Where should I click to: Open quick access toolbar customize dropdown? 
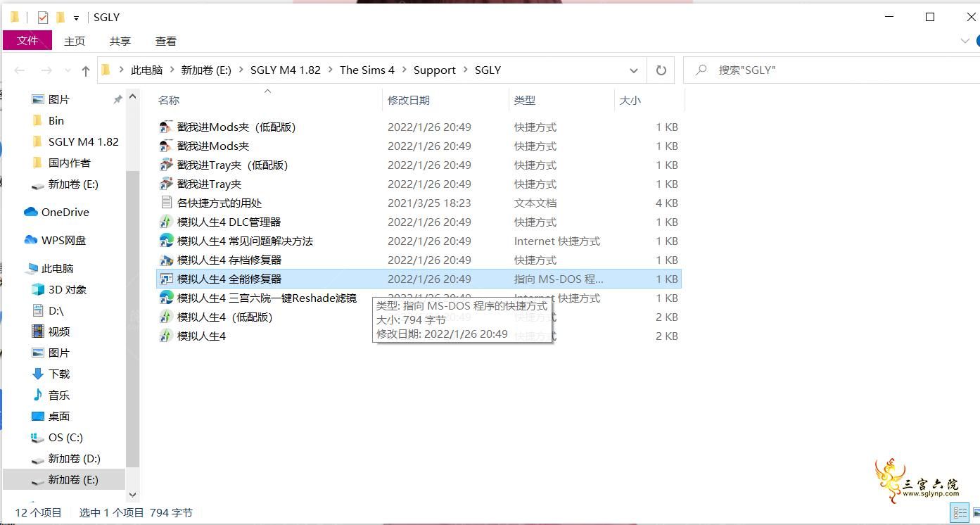point(76,18)
